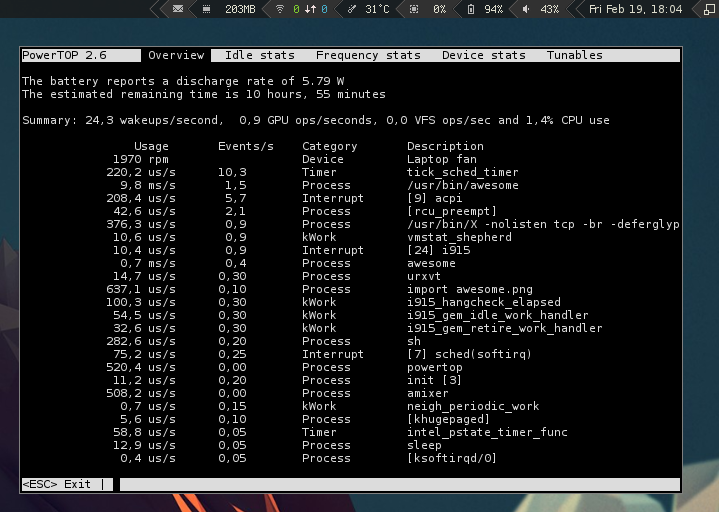Select the 'urxvt' process row
The height and width of the screenshot is (512, 719).
(x=351, y=276)
